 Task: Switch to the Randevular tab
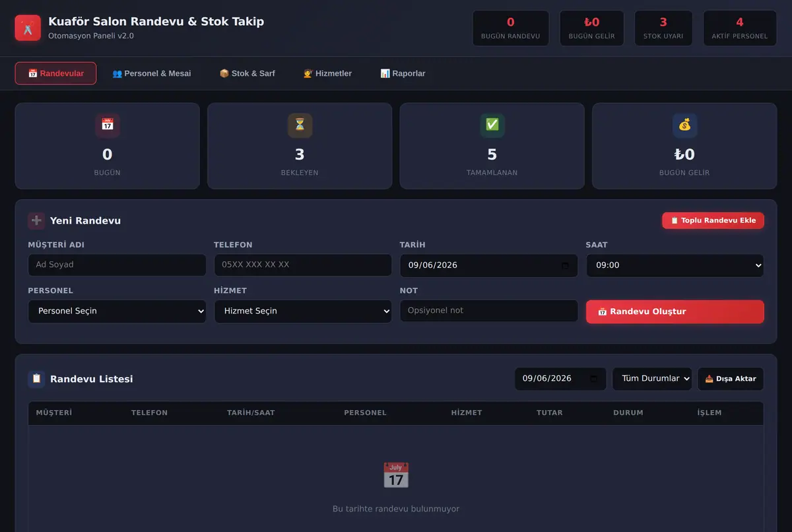tap(55, 73)
